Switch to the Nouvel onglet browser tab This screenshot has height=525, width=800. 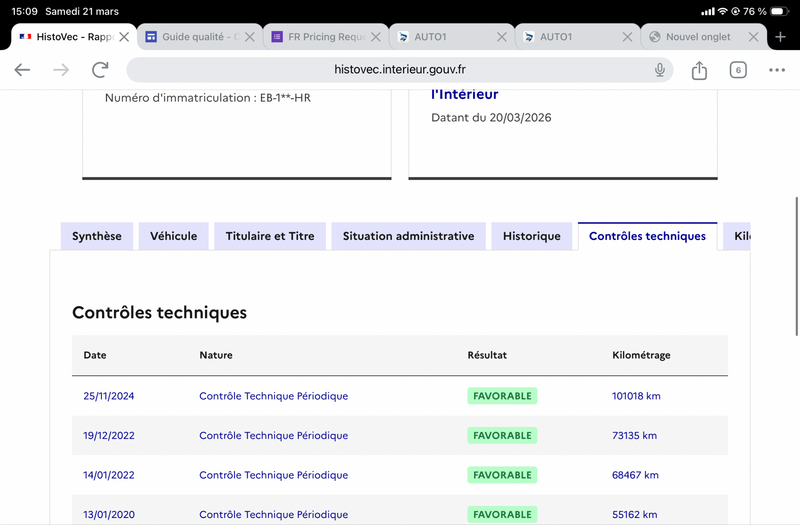pos(698,37)
